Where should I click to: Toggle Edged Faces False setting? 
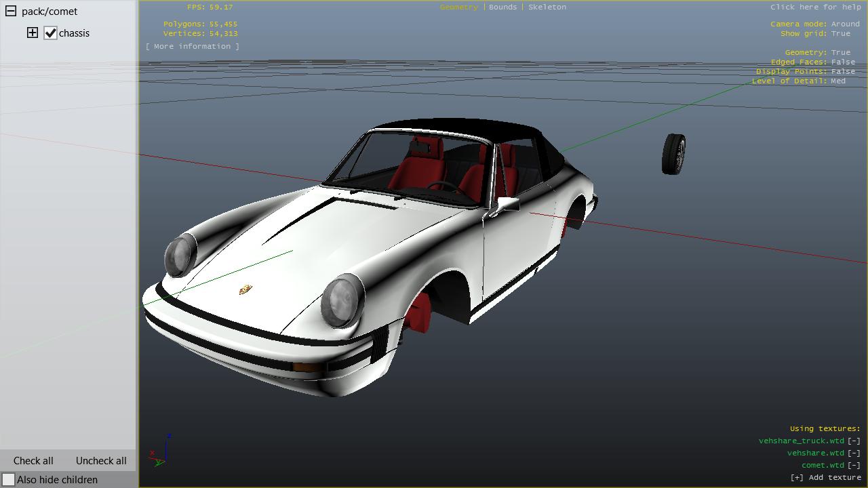click(843, 62)
